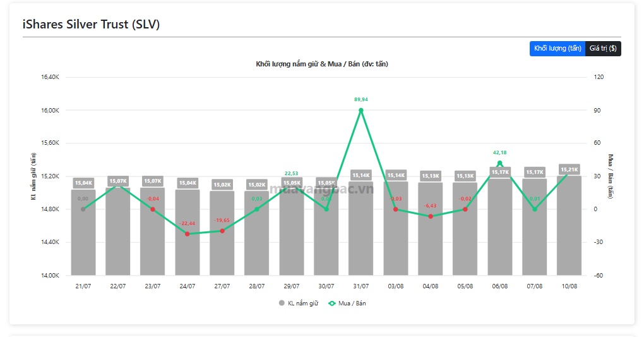Click the iShares Silver Trust (SLV) heading
644x337 pixels.
91,24
